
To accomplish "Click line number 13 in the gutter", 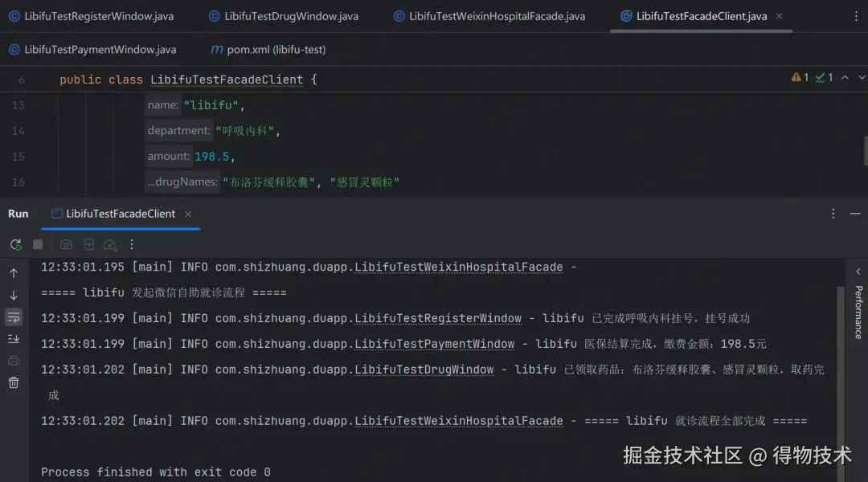I will 18,105.
